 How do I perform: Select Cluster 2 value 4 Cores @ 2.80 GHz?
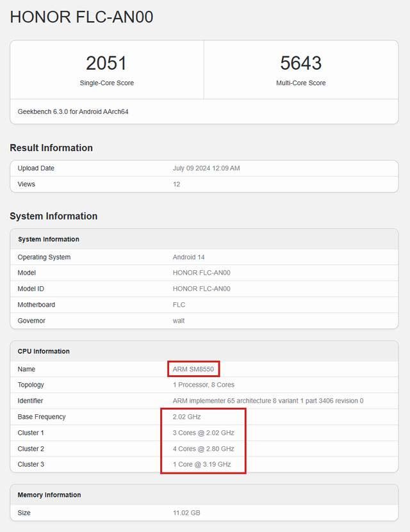[x=203, y=449]
